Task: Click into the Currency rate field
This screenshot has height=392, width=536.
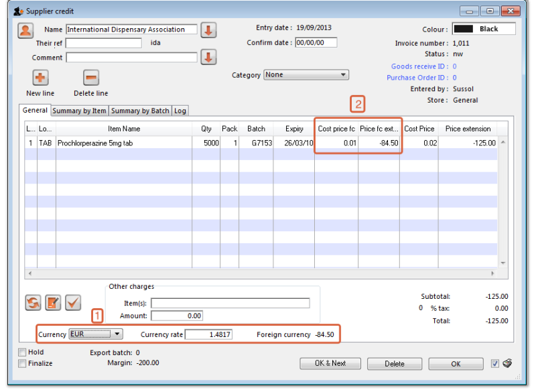Action: click(208, 334)
